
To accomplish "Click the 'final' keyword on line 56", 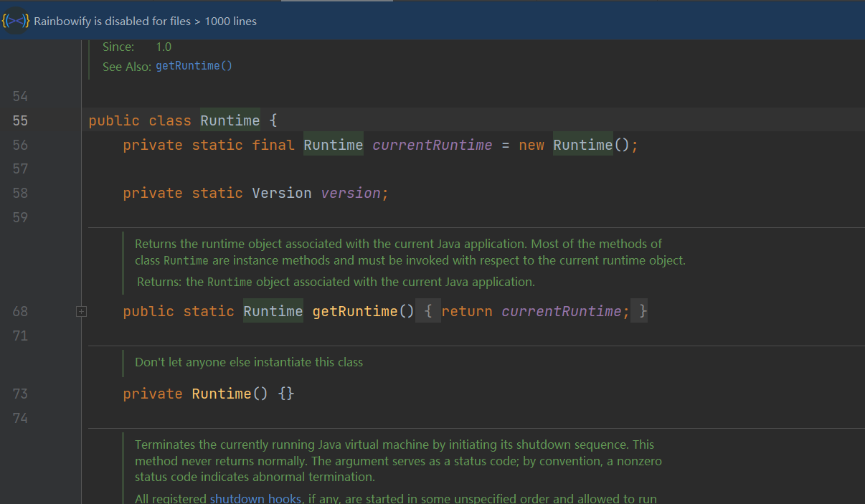I will 273,145.
